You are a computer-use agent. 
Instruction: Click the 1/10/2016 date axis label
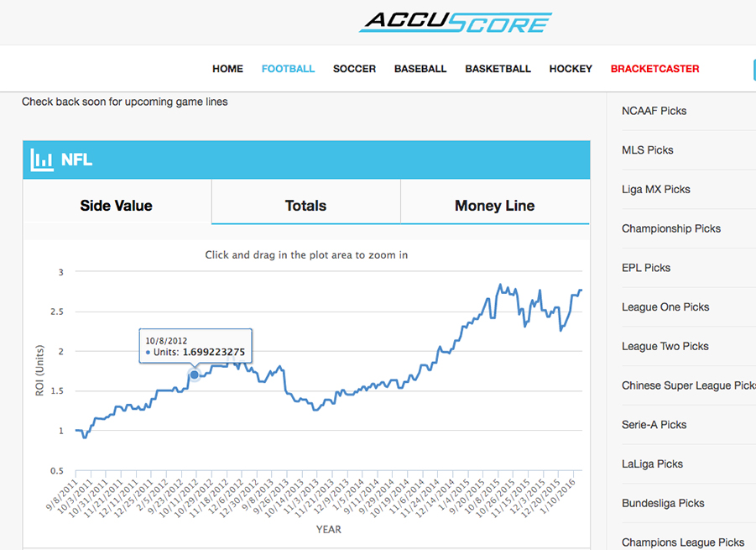(558, 495)
